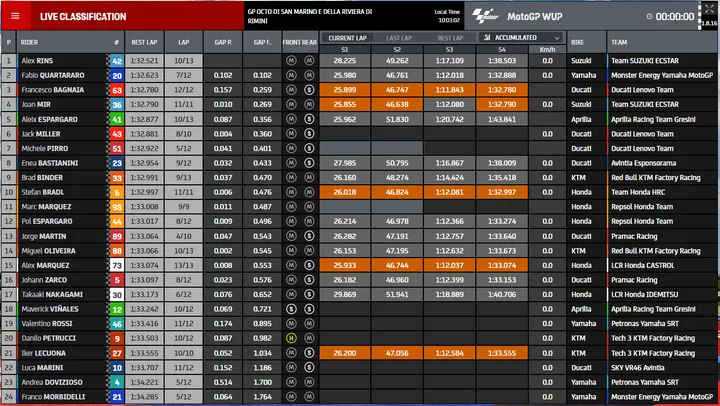Select rider Takaaki NAKAGAMI
This screenshot has width=720, height=406.
pos(52,294)
